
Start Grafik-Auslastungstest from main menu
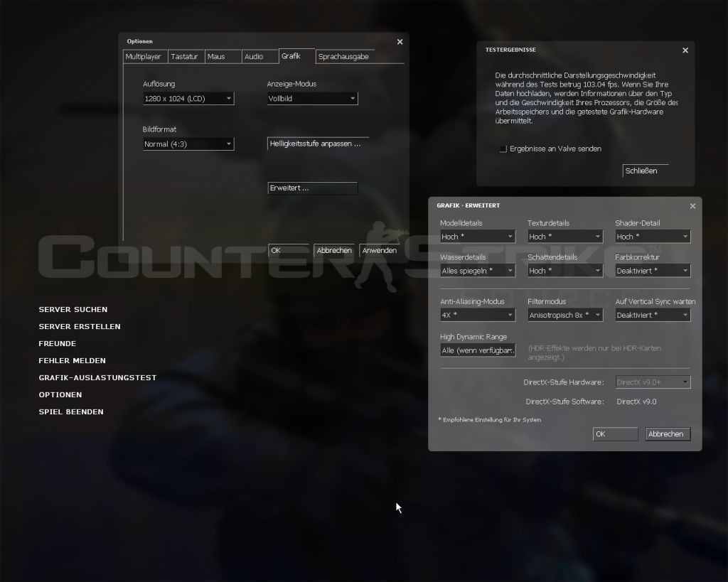pos(97,378)
